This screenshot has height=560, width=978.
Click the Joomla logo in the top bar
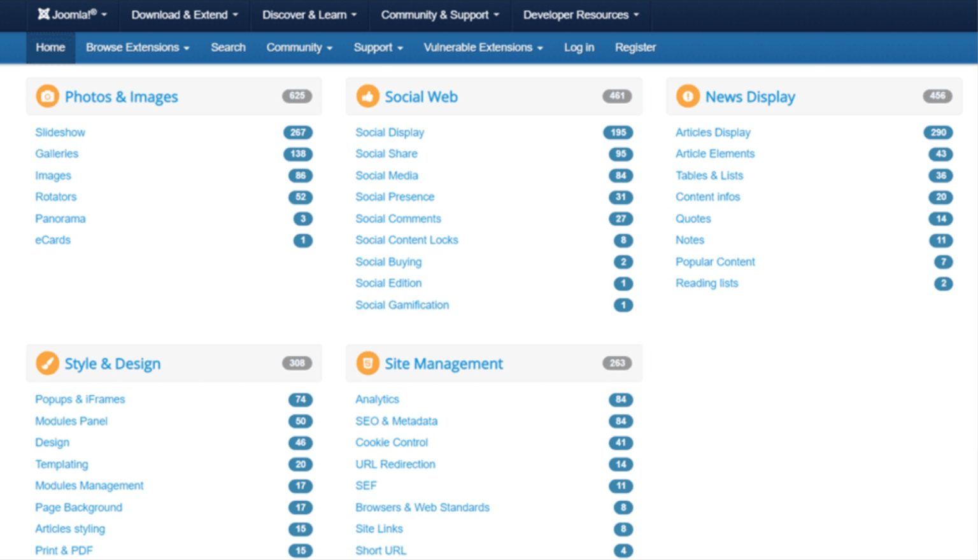(66, 14)
